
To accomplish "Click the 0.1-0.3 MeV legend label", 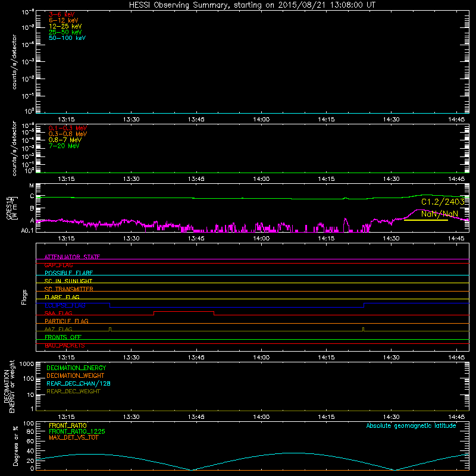I will click(x=68, y=128).
